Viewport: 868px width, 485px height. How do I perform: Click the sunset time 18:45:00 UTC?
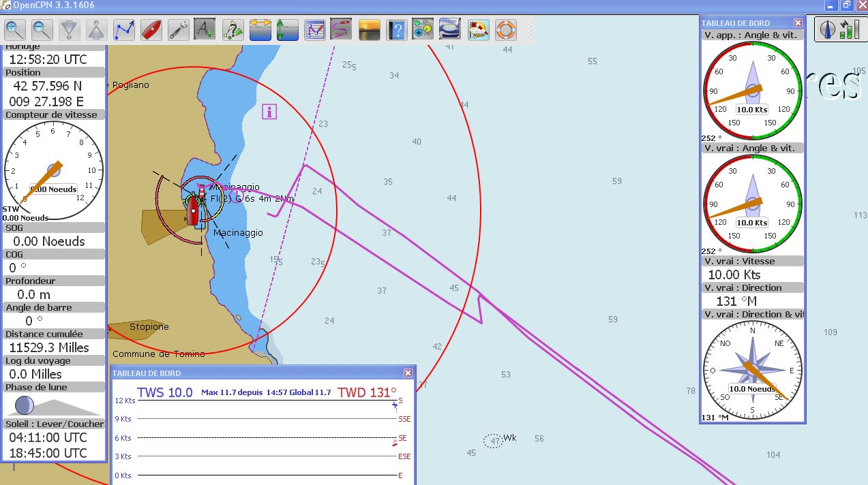pos(48,453)
